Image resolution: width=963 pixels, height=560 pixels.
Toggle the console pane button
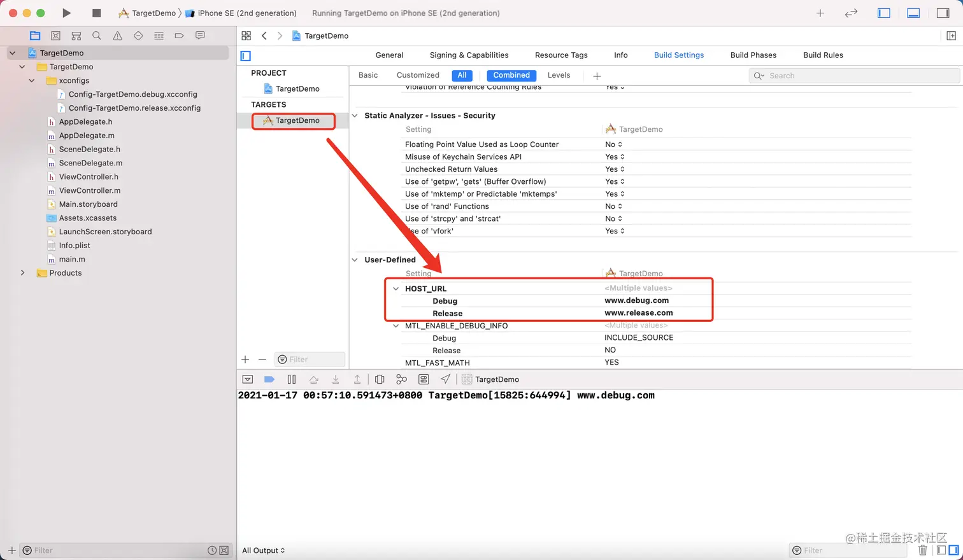click(953, 550)
